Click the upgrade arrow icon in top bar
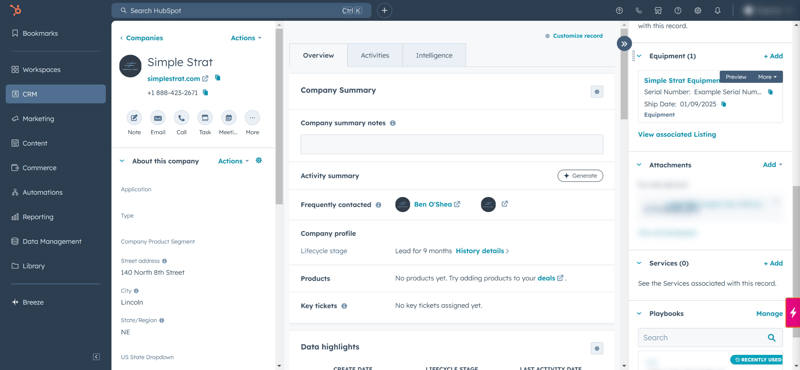Screen dimensions: 800x370 pos(619,10)
